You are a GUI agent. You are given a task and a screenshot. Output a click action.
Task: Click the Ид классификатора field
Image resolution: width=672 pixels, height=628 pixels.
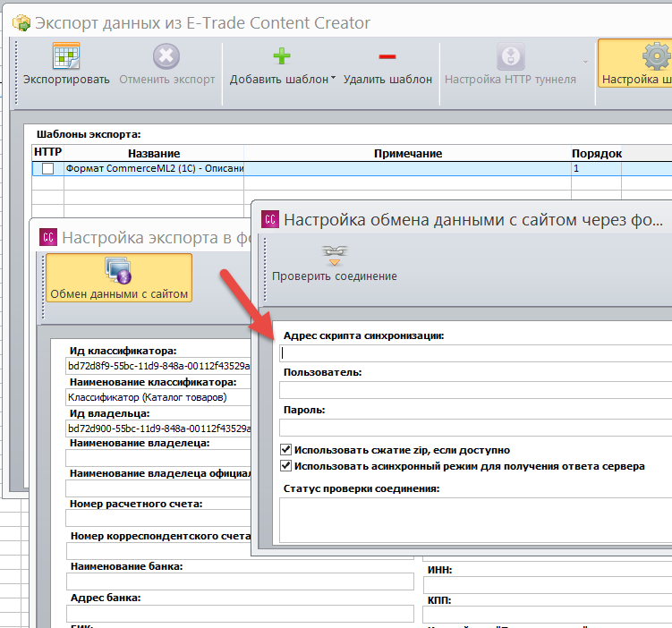(158, 366)
